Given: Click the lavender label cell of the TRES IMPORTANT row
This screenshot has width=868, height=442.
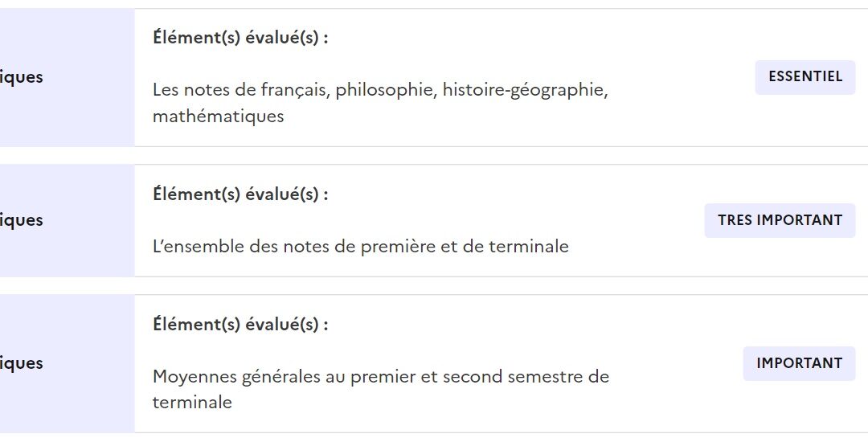Looking at the screenshot, I should (x=67, y=221).
